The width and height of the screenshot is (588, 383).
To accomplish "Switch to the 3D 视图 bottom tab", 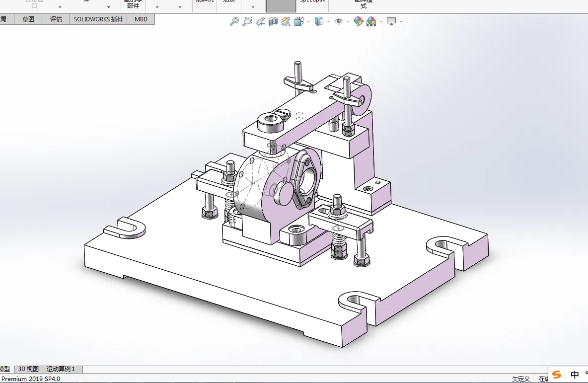I will click(28, 369).
